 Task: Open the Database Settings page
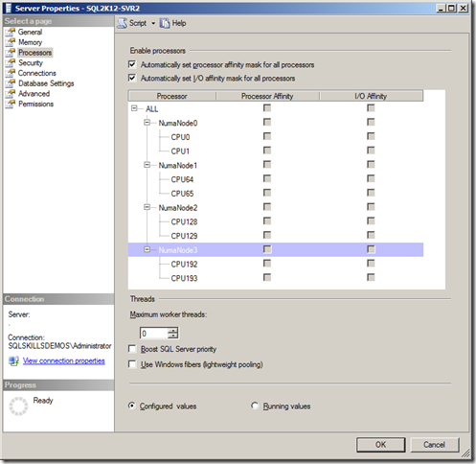tap(46, 83)
